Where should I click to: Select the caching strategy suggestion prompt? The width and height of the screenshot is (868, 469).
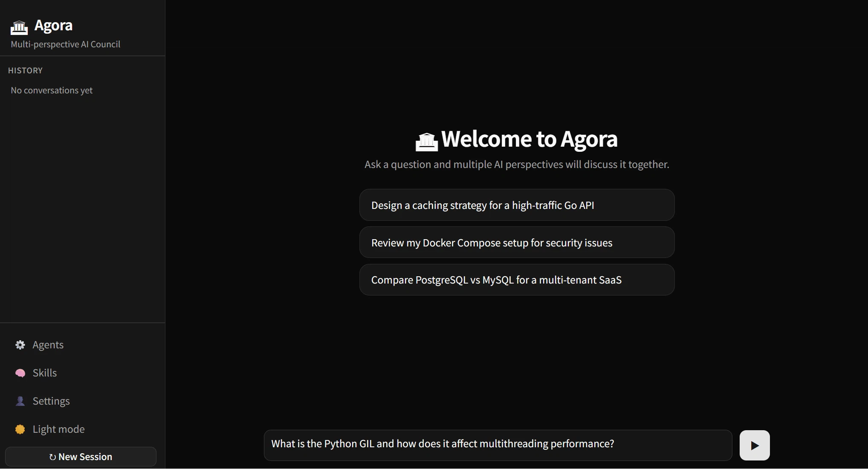pos(516,205)
